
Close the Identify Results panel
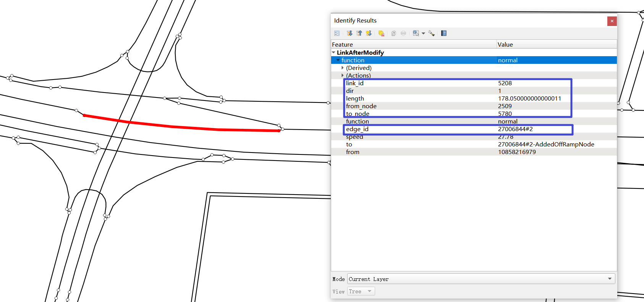[x=612, y=21]
